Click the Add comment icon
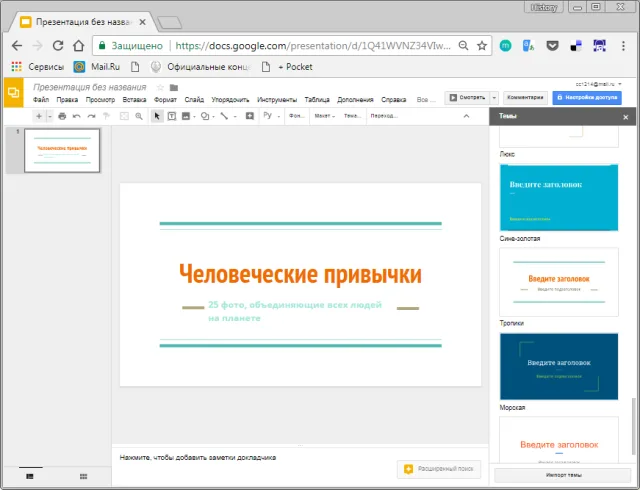 (249, 116)
